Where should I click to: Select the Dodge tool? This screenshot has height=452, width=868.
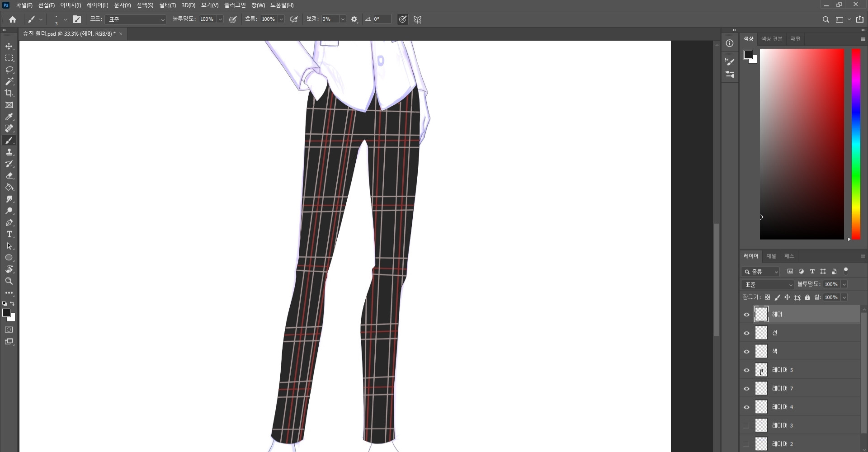pyautogui.click(x=9, y=211)
